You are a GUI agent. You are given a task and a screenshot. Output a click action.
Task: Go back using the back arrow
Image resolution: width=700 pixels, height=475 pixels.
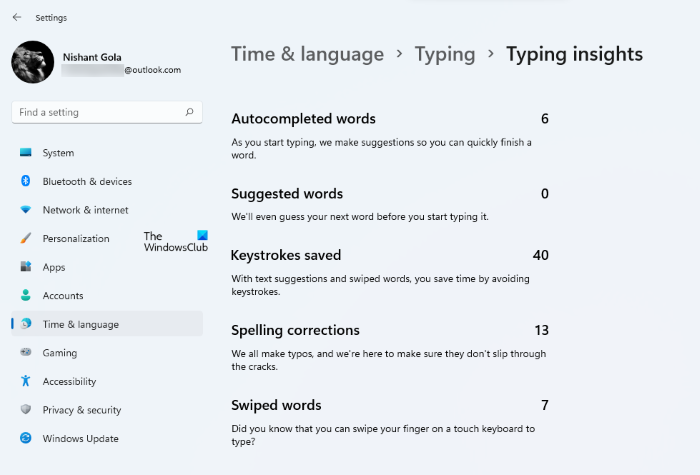pos(17,17)
